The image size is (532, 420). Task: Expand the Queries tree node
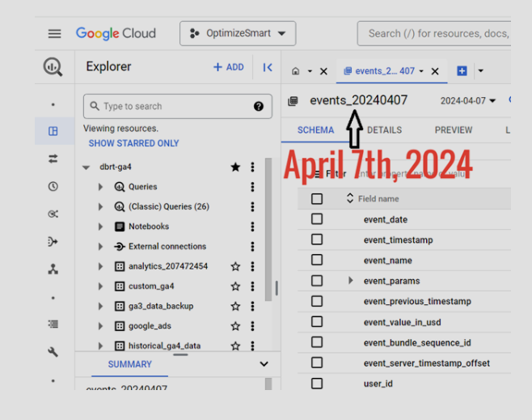point(100,187)
